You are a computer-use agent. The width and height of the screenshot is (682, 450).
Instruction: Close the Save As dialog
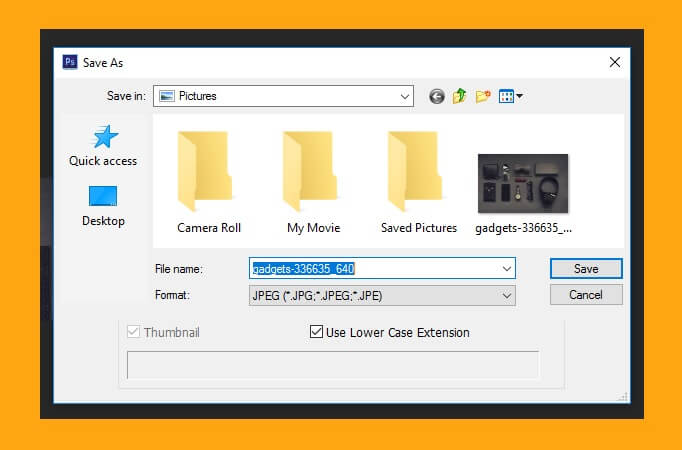[x=615, y=62]
